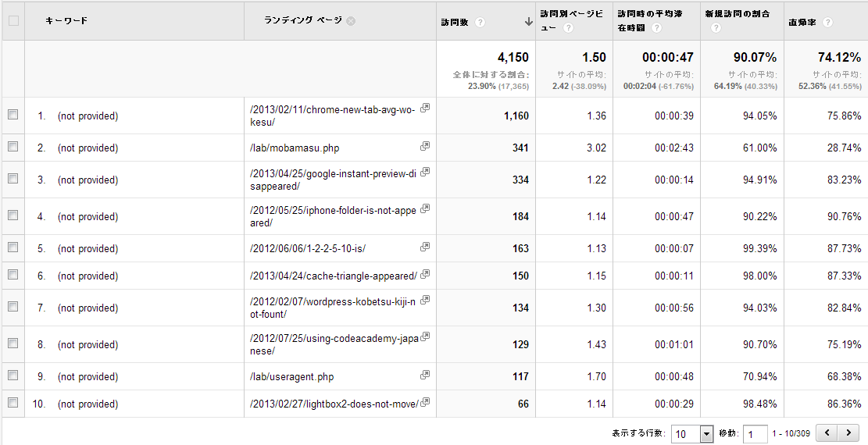Sort table by キーワード column header
Screen dimensions: 868x445
(66, 21)
